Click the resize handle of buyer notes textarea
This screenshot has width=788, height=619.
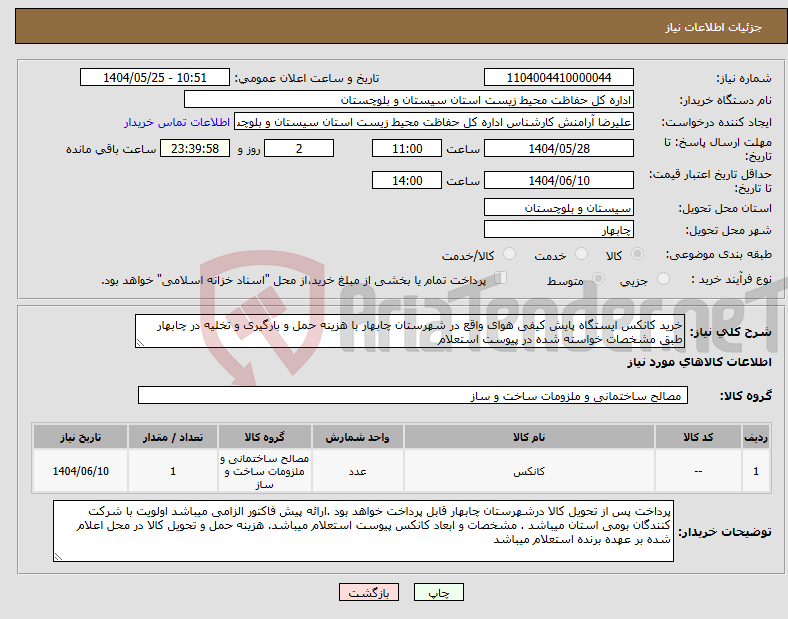58,557
